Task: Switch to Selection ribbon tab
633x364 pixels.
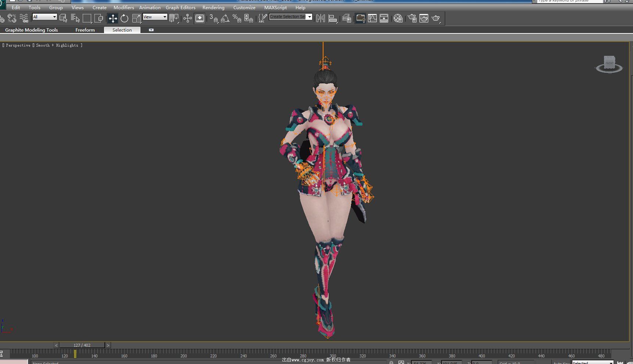Action: point(122,30)
